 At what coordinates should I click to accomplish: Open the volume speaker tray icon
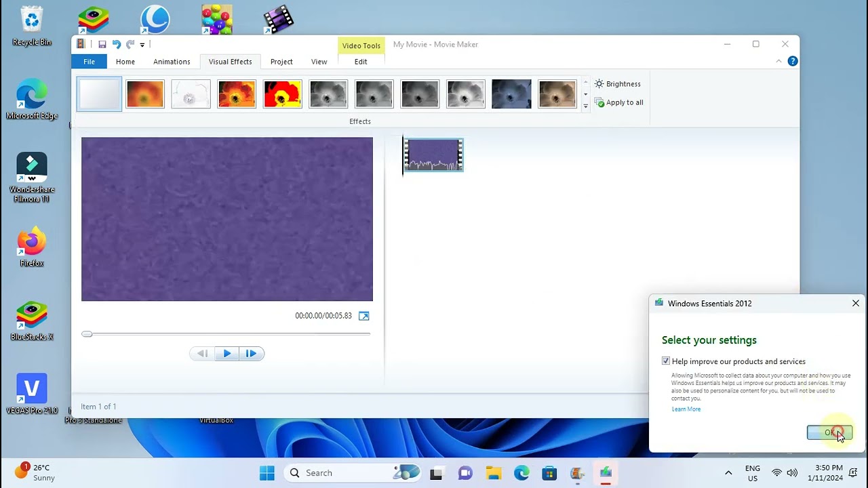tap(792, 473)
